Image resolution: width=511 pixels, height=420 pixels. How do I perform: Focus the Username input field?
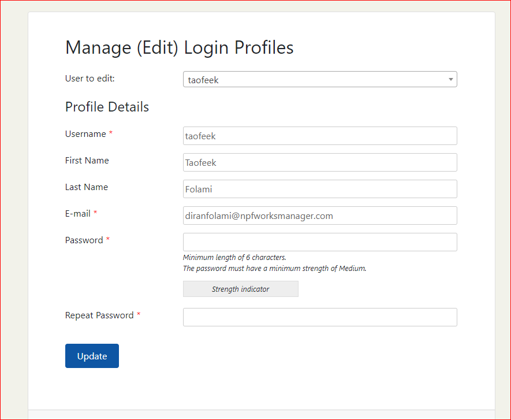coord(320,136)
